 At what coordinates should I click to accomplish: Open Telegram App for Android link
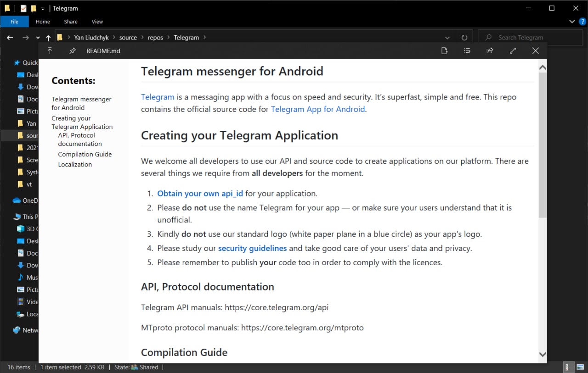click(x=318, y=109)
